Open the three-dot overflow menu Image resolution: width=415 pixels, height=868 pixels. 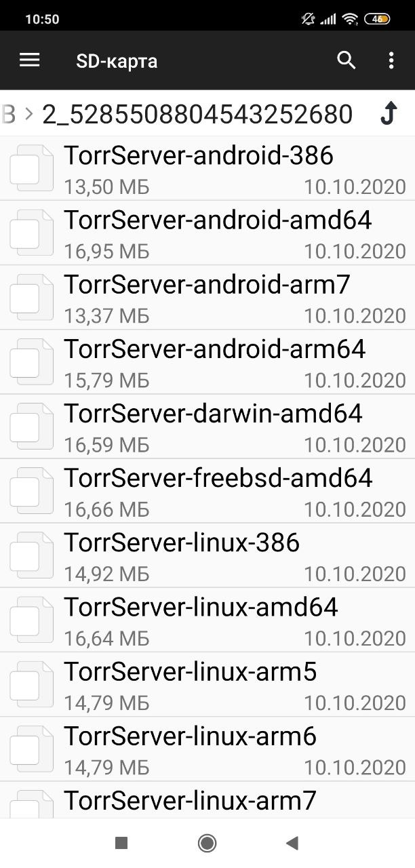391,60
